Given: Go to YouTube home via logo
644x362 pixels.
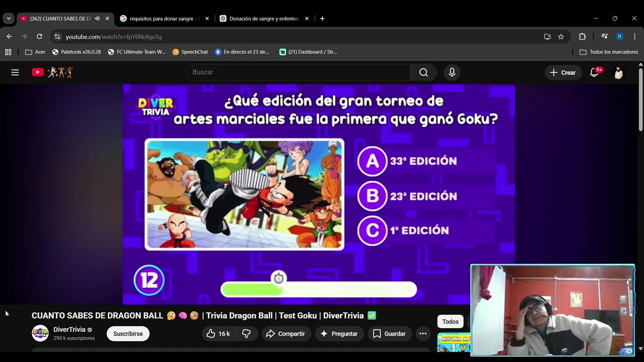Looking at the screenshot, I should pyautogui.click(x=52, y=72).
